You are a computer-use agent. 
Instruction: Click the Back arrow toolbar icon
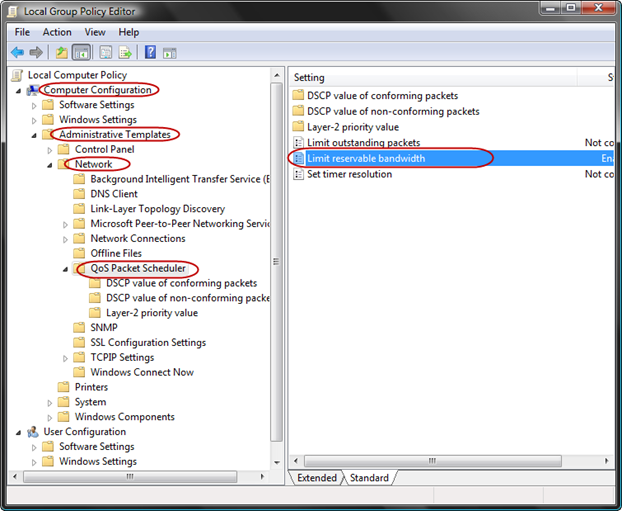[x=18, y=52]
